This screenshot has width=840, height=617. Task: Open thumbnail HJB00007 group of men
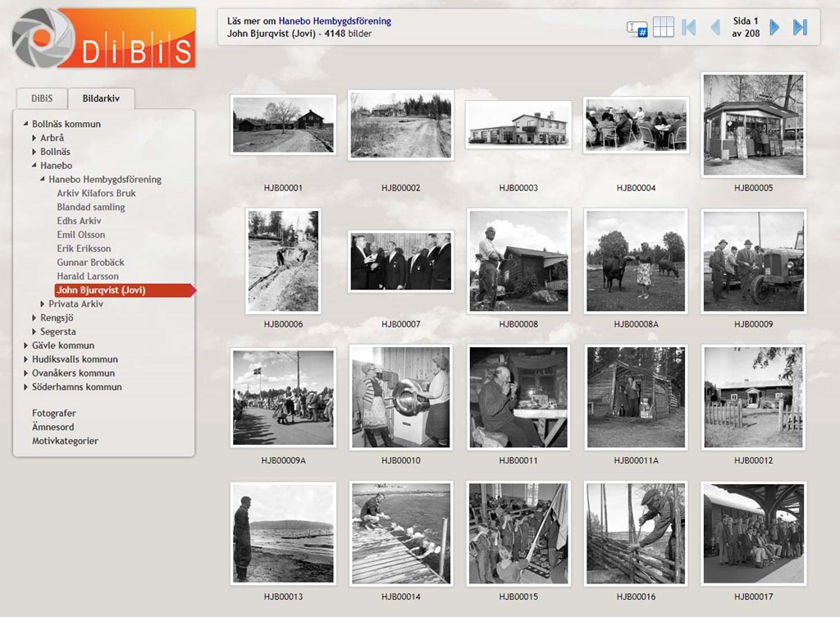(400, 262)
